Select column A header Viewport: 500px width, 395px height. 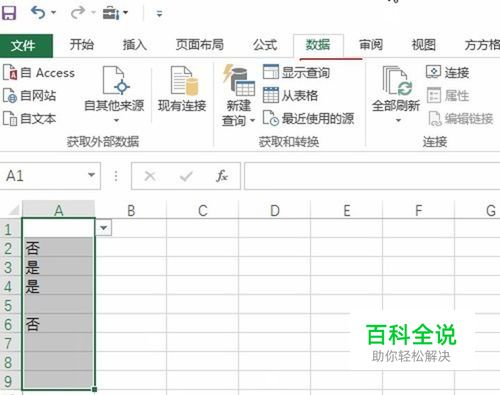point(59,210)
